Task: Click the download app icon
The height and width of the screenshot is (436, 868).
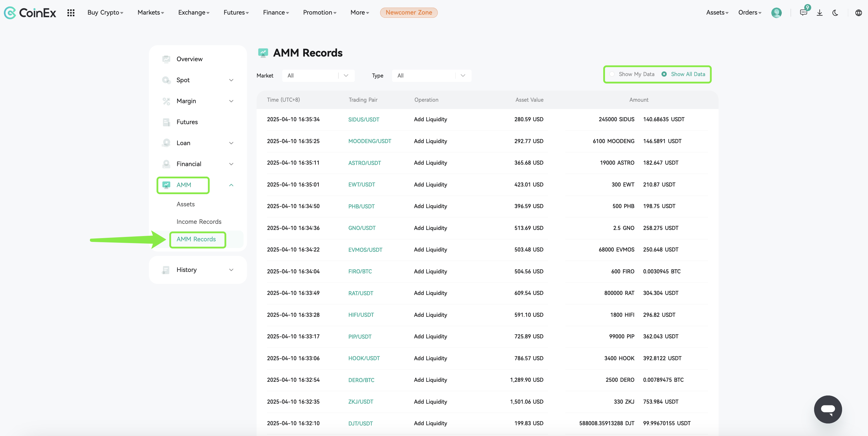Action: [820, 13]
